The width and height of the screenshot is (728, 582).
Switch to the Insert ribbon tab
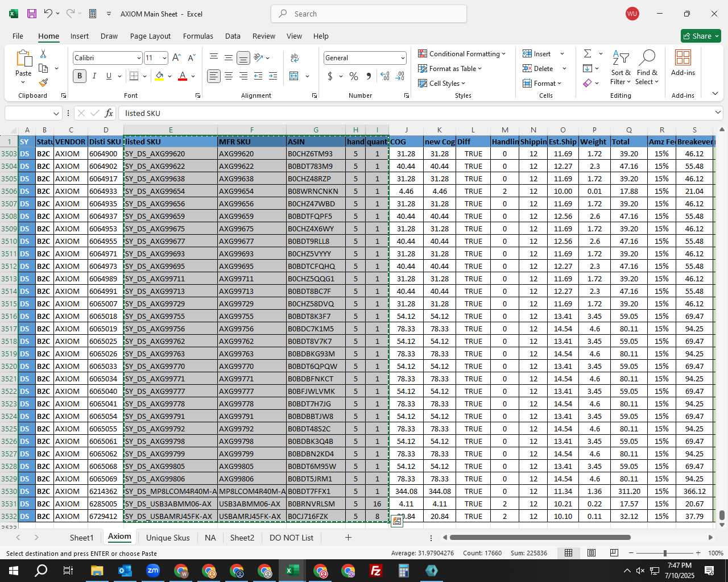click(x=80, y=36)
